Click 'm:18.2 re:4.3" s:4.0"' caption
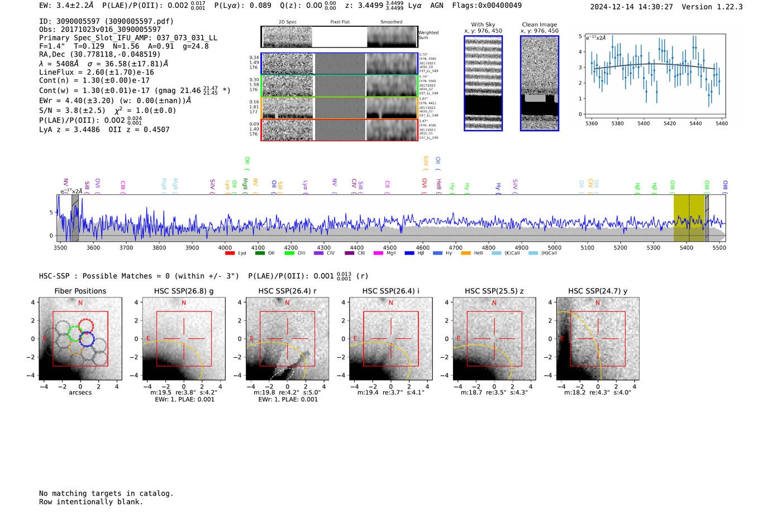 click(598, 392)
